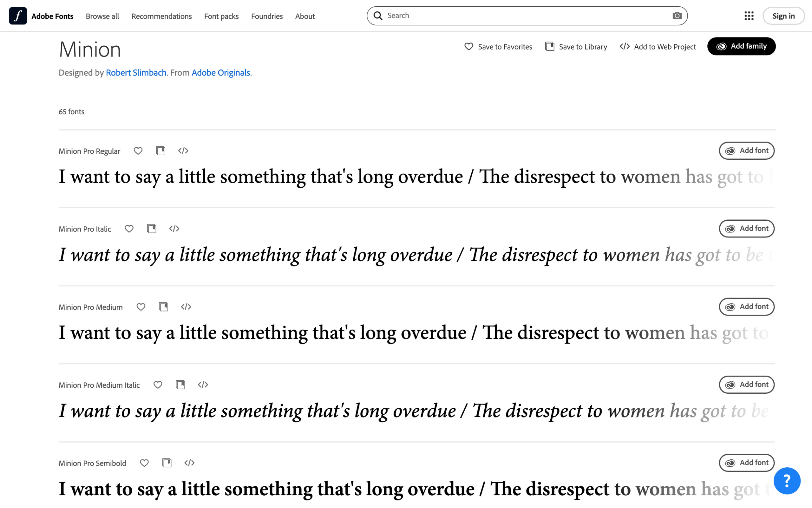Click the Minion Pro Semibold font name
The height and width of the screenshot is (508, 812).
click(93, 463)
